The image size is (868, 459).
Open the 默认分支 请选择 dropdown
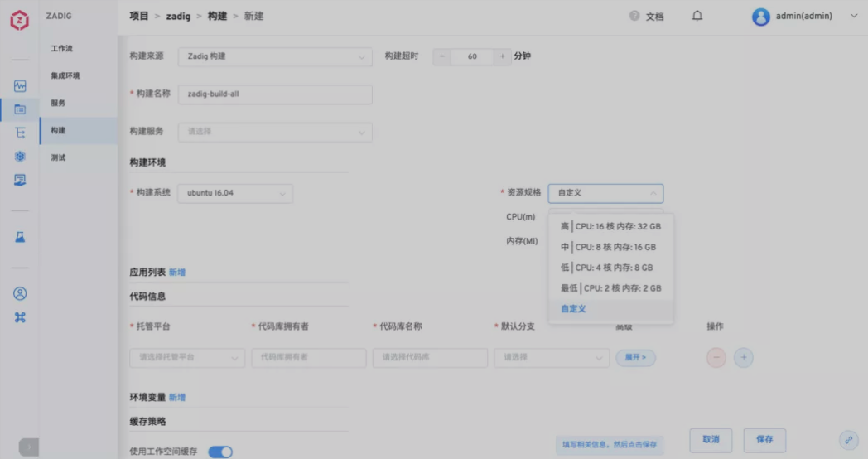click(552, 358)
